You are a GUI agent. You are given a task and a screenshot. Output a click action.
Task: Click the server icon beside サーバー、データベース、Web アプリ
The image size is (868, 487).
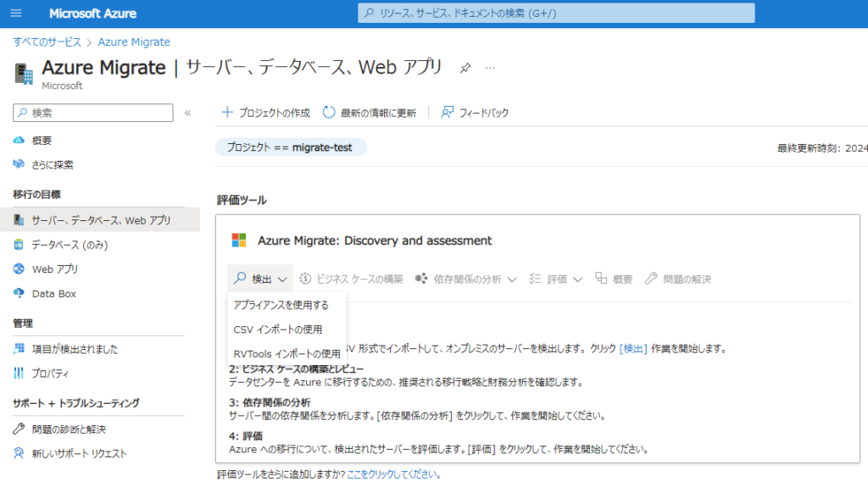tap(19, 220)
